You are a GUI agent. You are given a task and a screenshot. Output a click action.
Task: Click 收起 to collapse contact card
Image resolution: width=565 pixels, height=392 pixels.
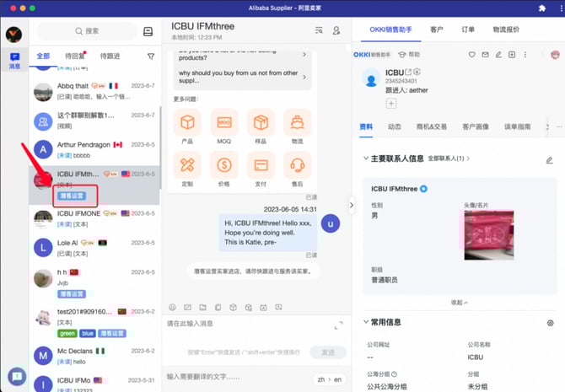pyautogui.click(x=459, y=303)
